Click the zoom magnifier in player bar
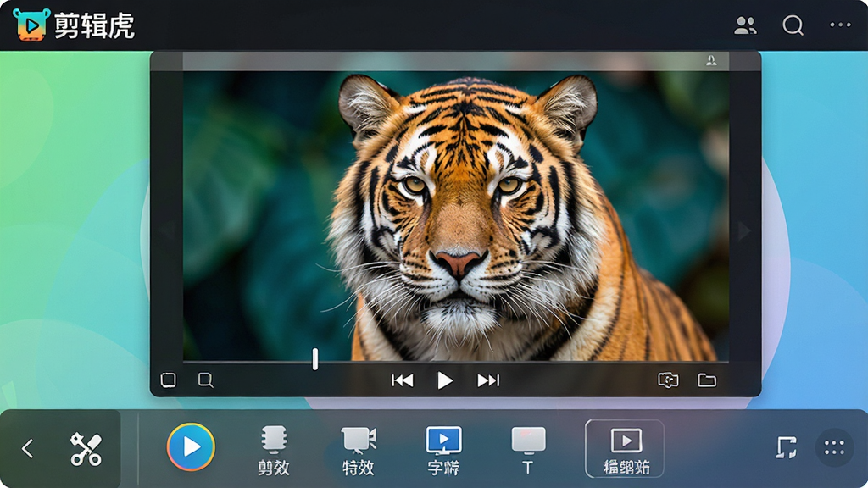This screenshot has width=868, height=488. pyautogui.click(x=205, y=380)
